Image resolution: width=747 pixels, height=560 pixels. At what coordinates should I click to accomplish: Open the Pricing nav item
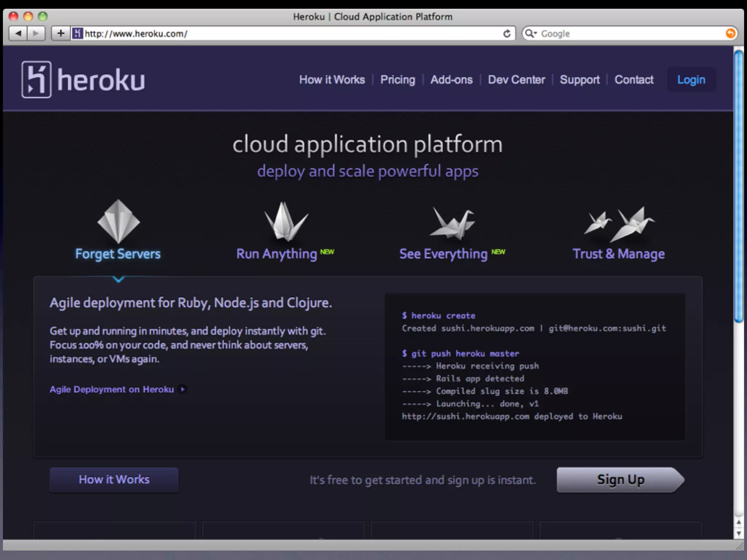(x=398, y=79)
